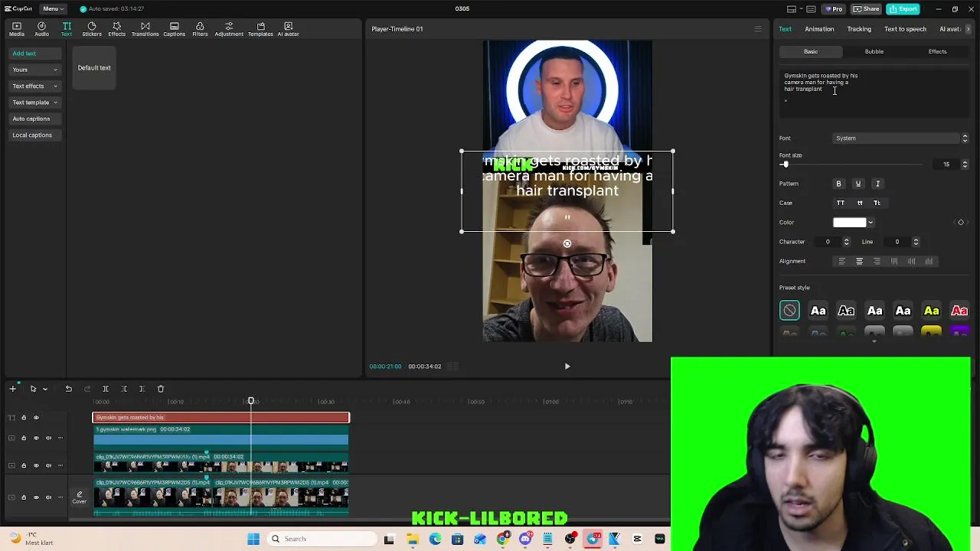Switch to the Tracking tab
Viewport: 980px width, 551px height.
[x=859, y=29]
